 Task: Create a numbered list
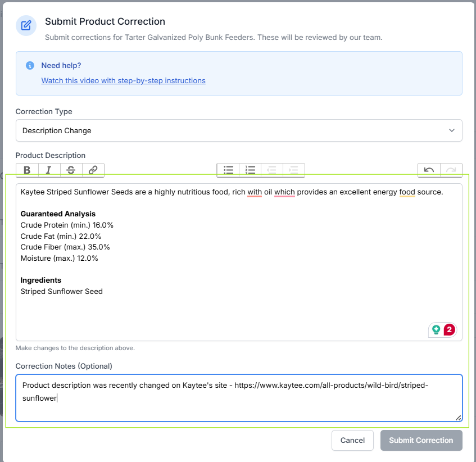point(250,170)
